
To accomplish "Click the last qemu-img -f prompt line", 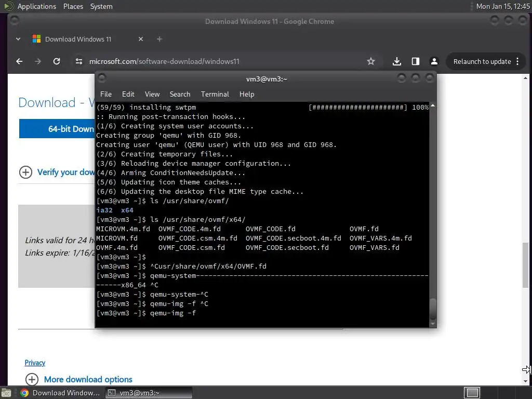I will pyautogui.click(x=146, y=313).
